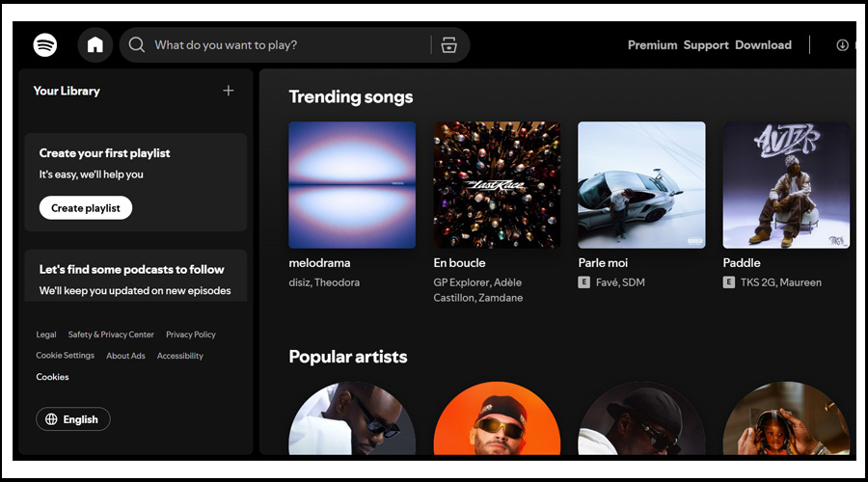This screenshot has width=868, height=482.
Task: Open the English language selector
Action: click(x=73, y=419)
